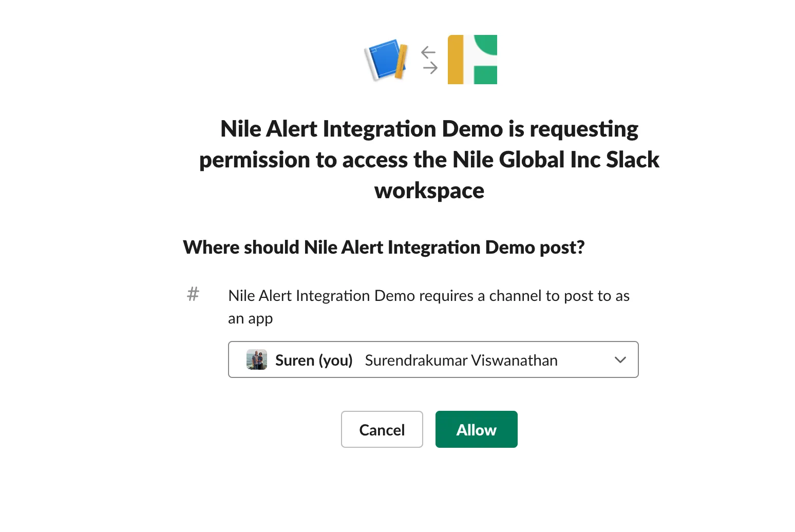Click the ruler on the blueprint icon

(x=401, y=62)
